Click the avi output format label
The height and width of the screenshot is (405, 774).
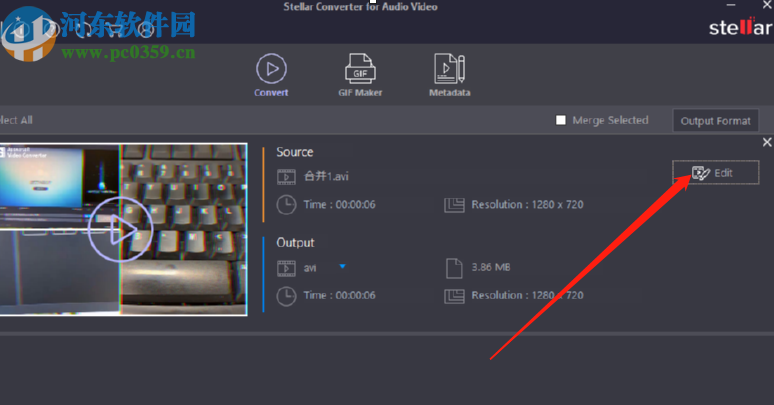(x=310, y=268)
